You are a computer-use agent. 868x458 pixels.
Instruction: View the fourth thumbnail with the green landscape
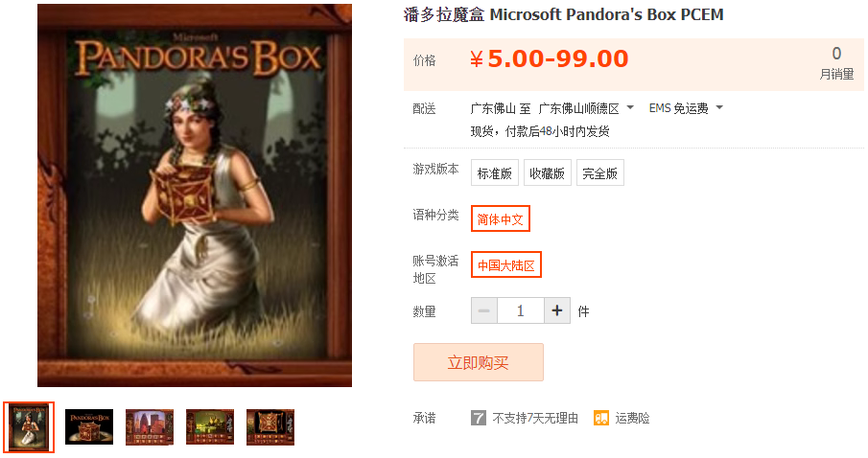coord(210,427)
